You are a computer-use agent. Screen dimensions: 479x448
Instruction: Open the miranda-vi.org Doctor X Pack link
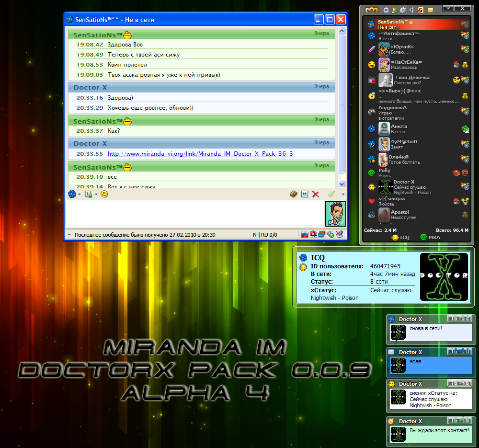tap(200, 154)
